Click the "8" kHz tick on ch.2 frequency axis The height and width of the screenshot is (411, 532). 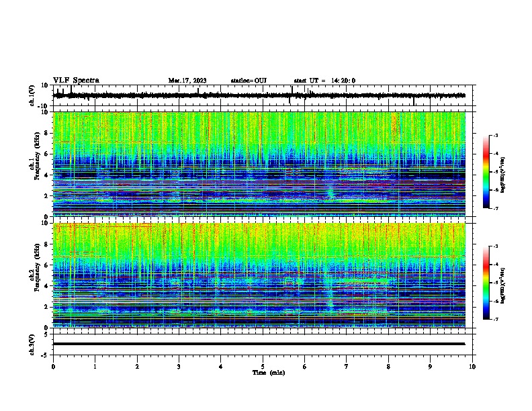47,244
